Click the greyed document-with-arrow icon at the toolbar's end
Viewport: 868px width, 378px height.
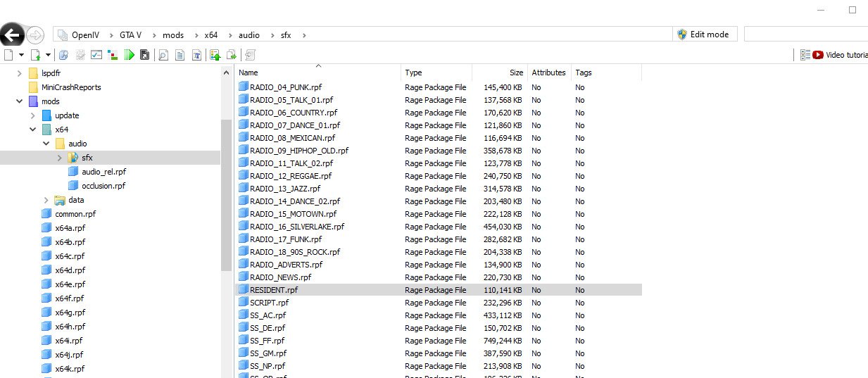click(250, 54)
